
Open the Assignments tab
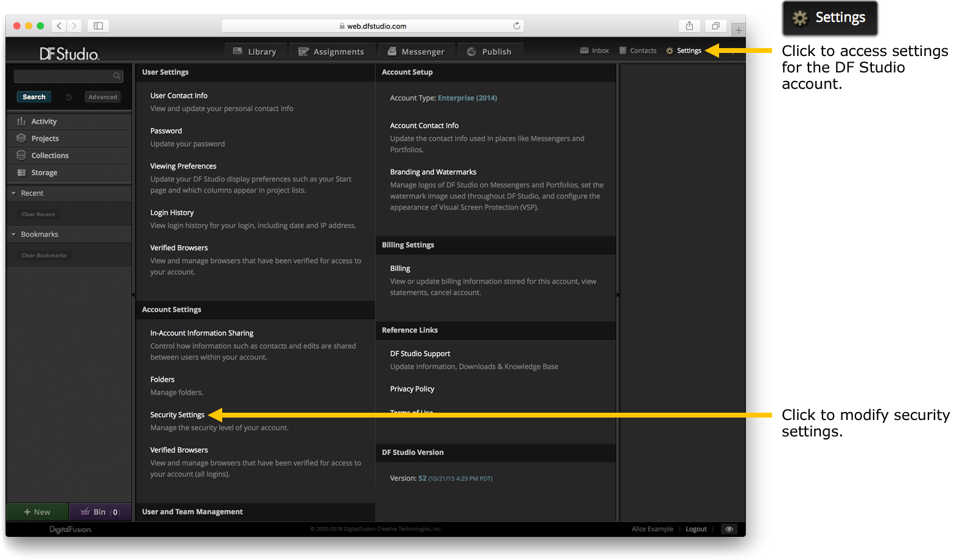click(331, 52)
